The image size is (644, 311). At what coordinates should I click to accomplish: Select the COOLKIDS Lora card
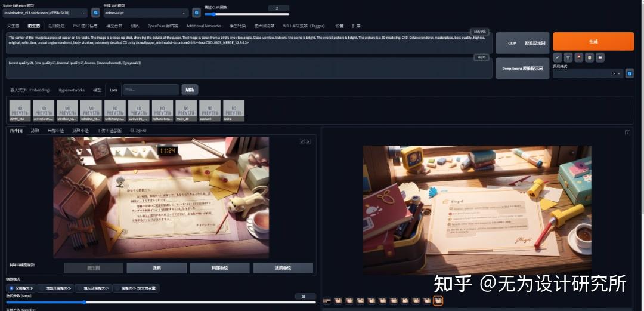point(139,111)
